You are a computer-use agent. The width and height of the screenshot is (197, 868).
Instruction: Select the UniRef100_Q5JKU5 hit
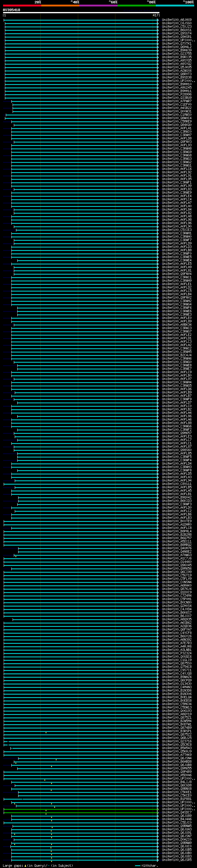[177, 67]
